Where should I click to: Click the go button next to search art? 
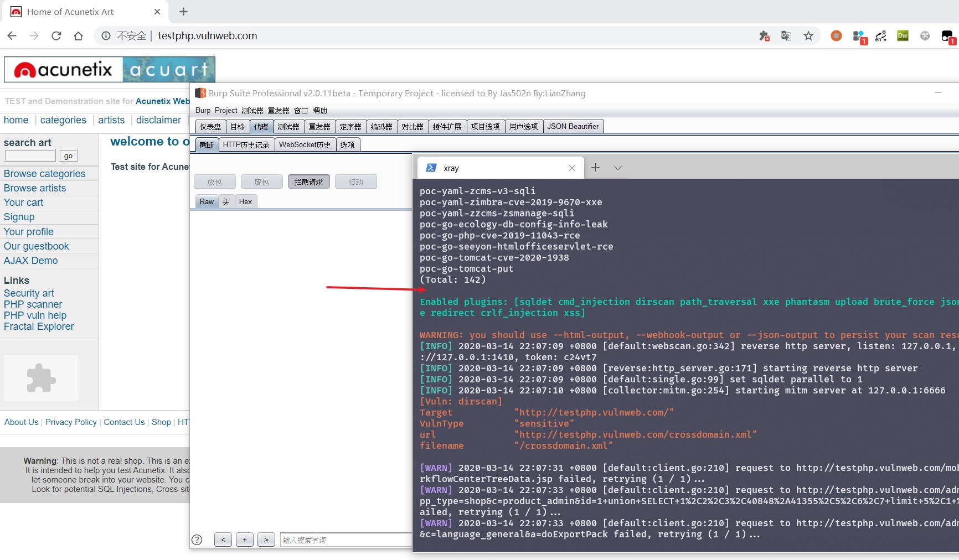pyautogui.click(x=68, y=156)
